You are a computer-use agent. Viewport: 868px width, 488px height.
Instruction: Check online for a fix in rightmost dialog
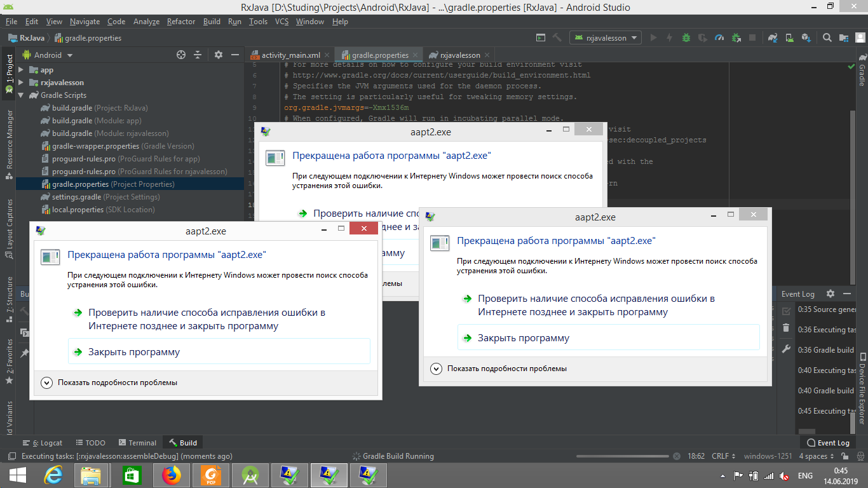point(608,305)
